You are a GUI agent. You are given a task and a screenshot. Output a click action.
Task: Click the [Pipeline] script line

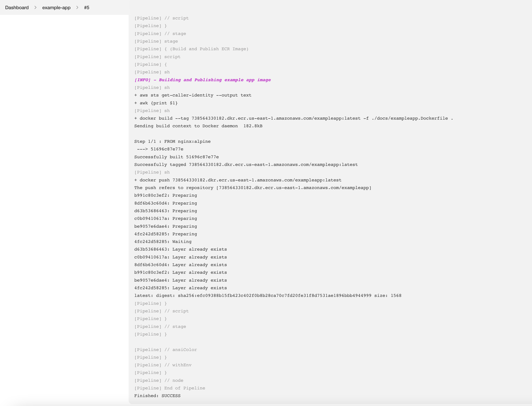pyautogui.click(x=157, y=57)
